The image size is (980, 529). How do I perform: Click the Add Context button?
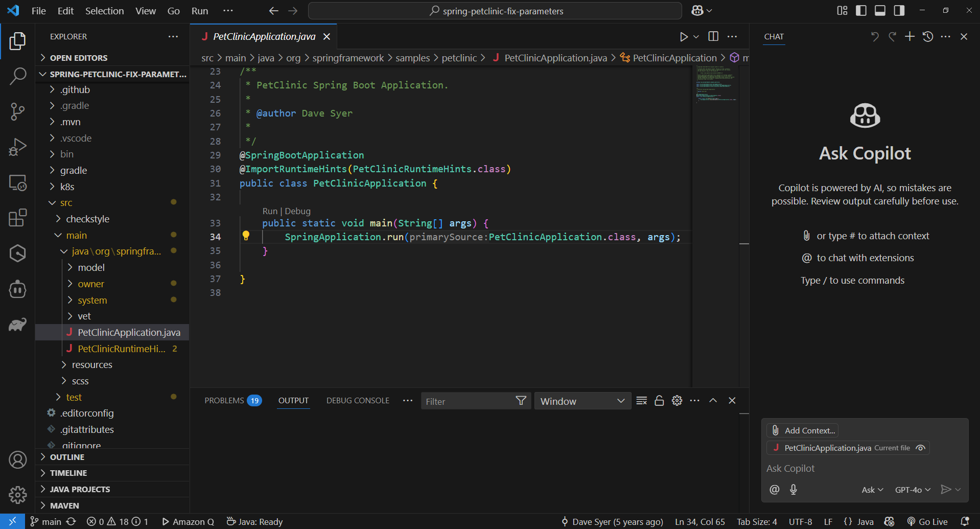coord(803,430)
